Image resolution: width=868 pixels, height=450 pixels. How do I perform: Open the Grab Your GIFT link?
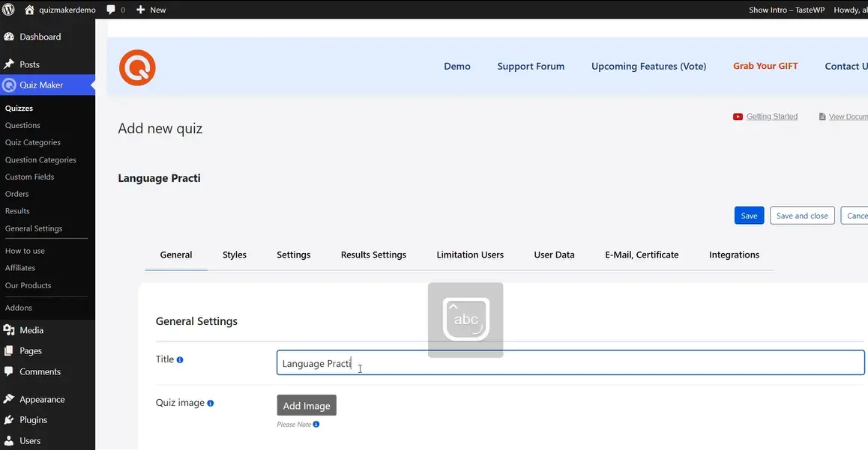pyautogui.click(x=765, y=66)
